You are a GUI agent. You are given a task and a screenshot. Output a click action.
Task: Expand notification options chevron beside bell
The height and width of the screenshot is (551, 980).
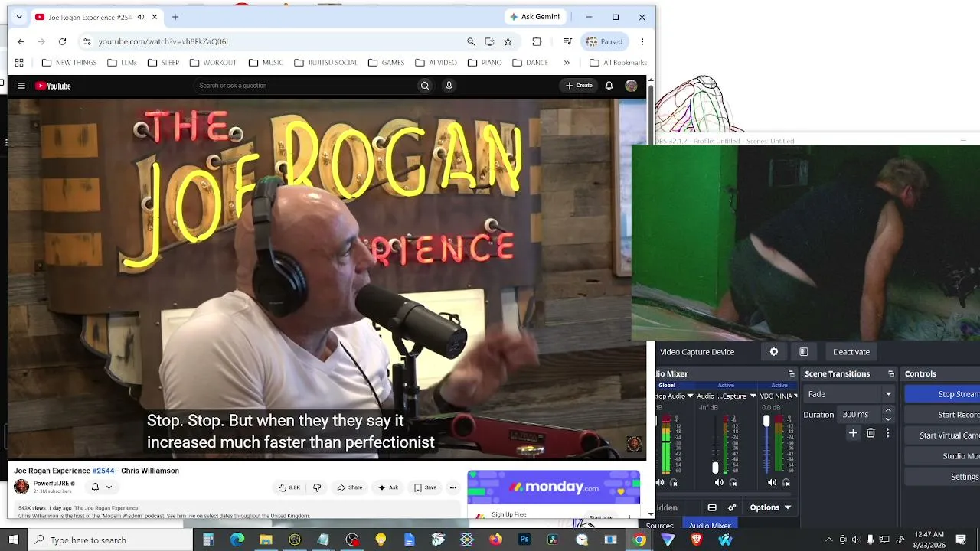(109, 487)
